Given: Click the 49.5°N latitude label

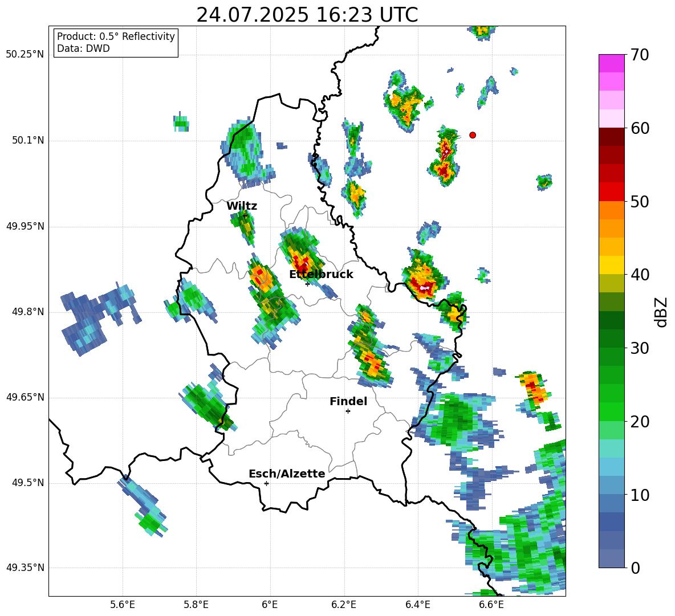Looking at the screenshot, I should [x=28, y=483].
